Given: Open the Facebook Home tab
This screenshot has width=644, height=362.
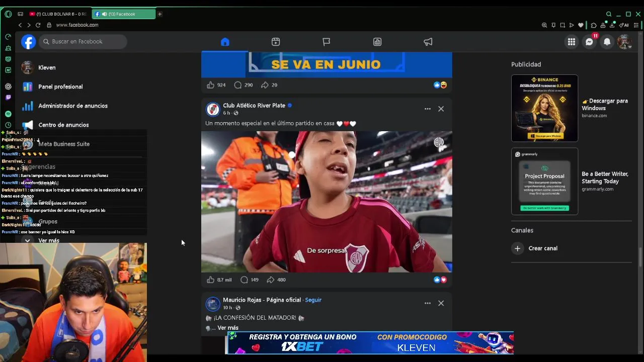Looking at the screenshot, I should pos(225,42).
